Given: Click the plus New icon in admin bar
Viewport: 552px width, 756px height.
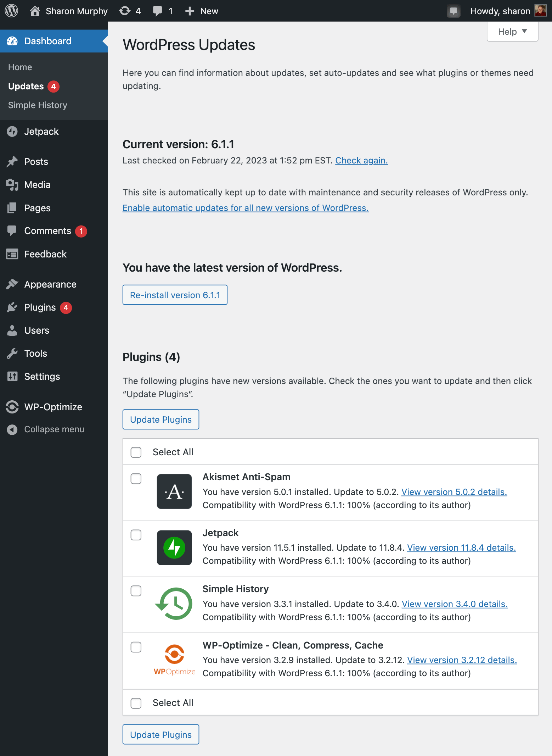Looking at the screenshot, I should point(190,11).
